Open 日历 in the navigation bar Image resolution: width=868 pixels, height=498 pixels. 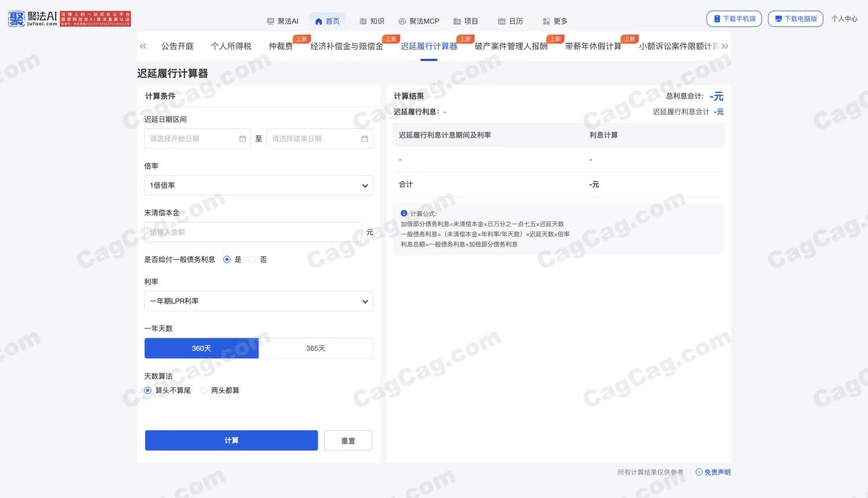point(510,21)
